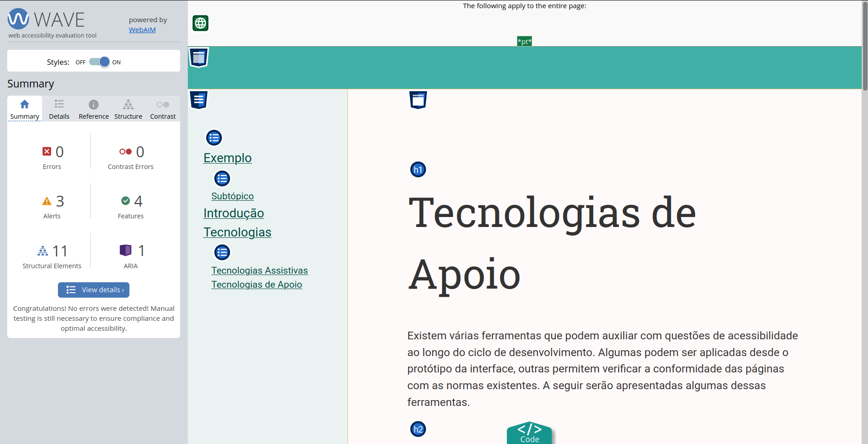Viewport: 868px width, 444px height.
Task: Click the header landmark icon in teal banner
Action: (x=198, y=58)
